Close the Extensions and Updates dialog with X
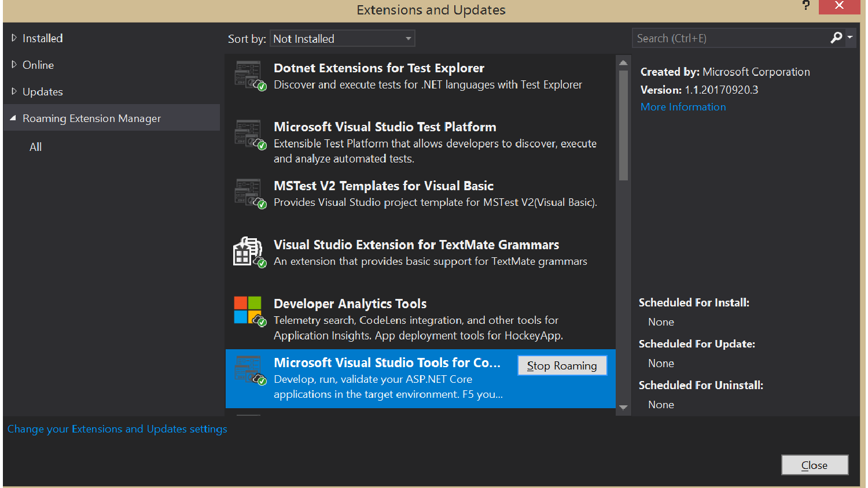 coord(839,6)
